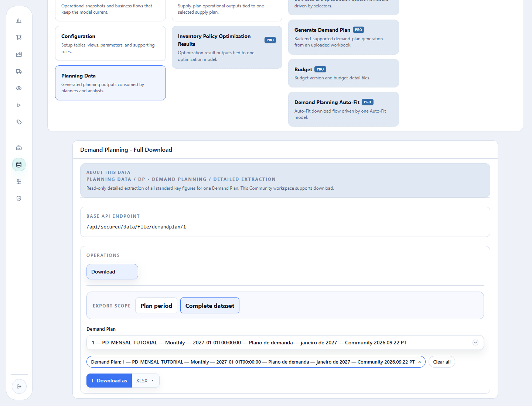Select the Planning Data card

click(110, 83)
